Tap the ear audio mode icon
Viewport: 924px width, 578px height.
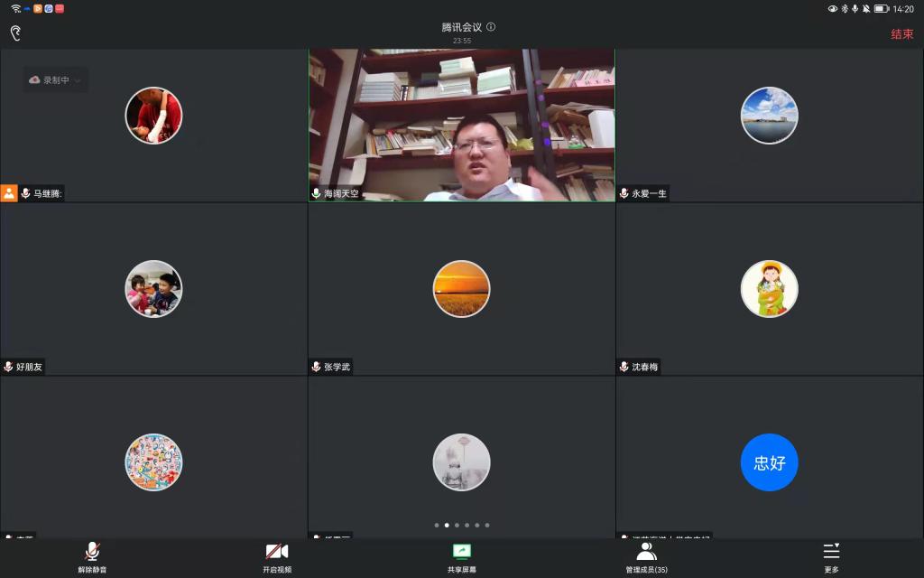tap(15, 33)
